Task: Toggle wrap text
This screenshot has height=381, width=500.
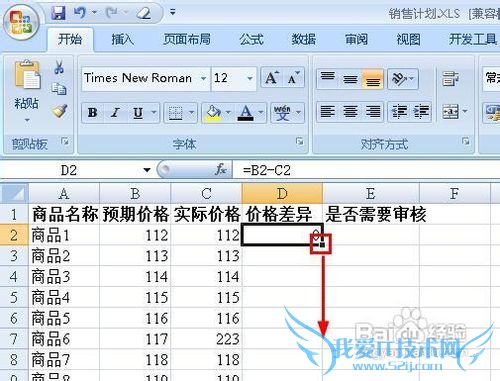Action: pyautogui.click(x=450, y=79)
